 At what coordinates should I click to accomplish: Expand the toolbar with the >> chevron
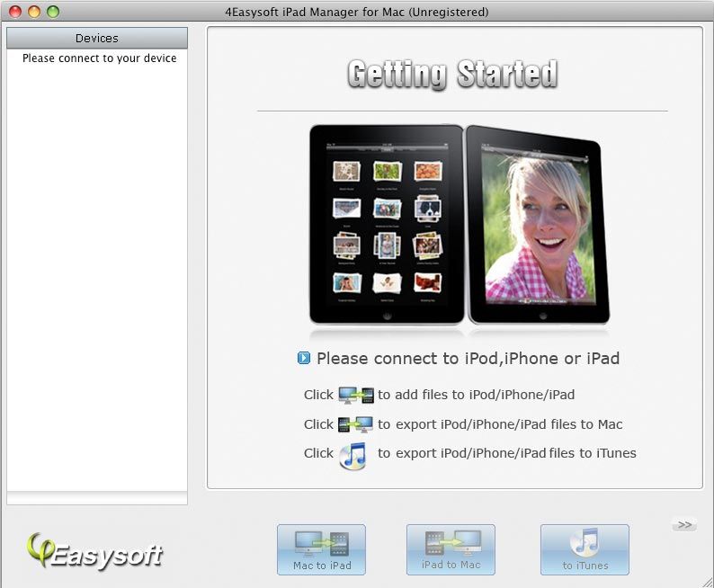(x=684, y=525)
